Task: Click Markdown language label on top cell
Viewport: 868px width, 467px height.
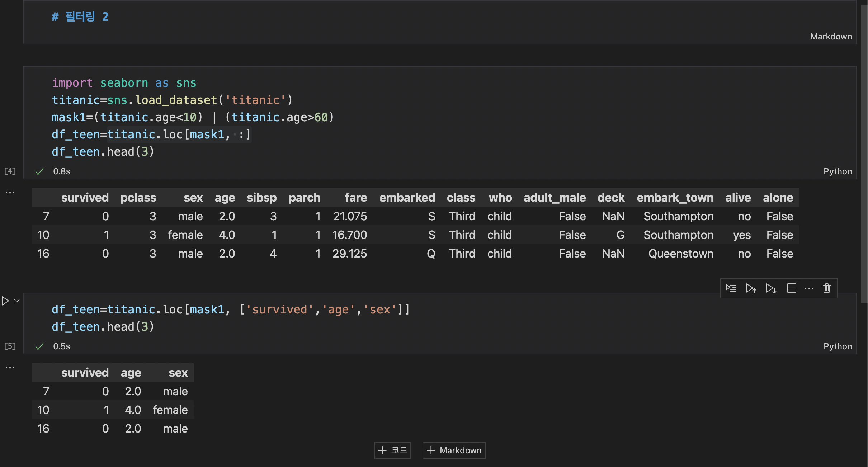Action: coord(831,37)
